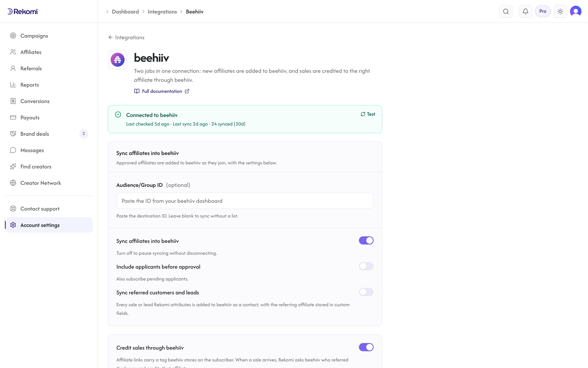Screen dimensions: 588x368
Task: Click the Messages chat bubble icon
Action: pyautogui.click(x=13, y=150)
